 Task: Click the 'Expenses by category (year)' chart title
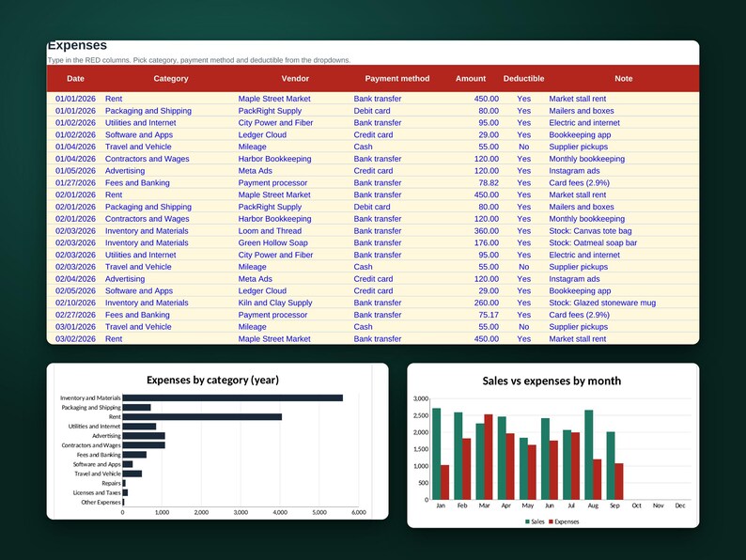tap(212, 380)
